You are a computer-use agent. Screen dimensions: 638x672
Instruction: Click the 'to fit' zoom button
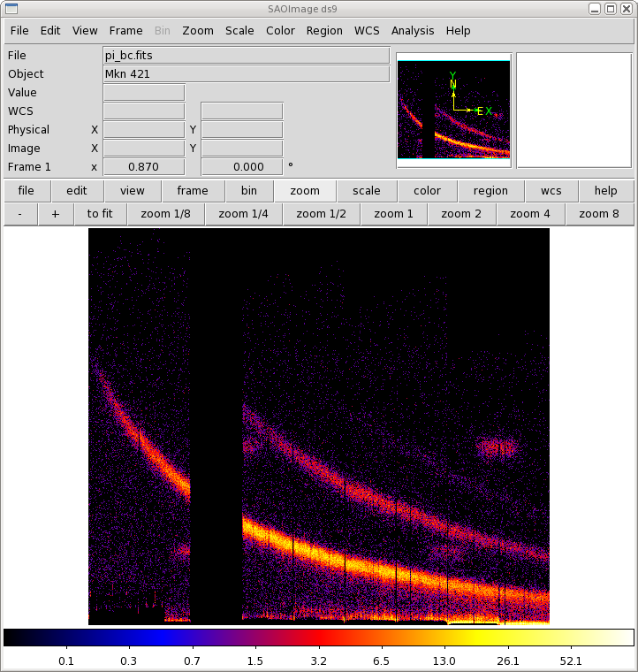[100, 214]
